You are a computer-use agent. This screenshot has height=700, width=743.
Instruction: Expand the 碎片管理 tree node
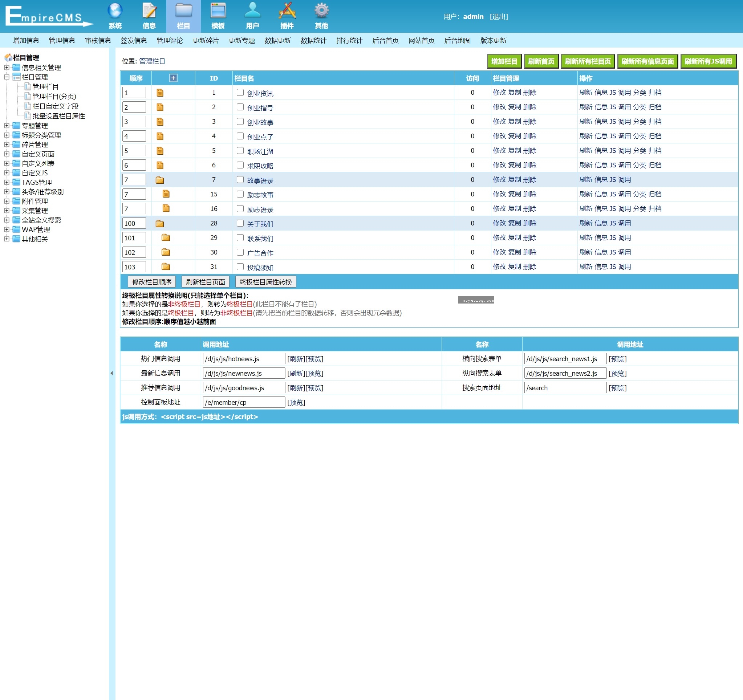(x=7, y=144)
